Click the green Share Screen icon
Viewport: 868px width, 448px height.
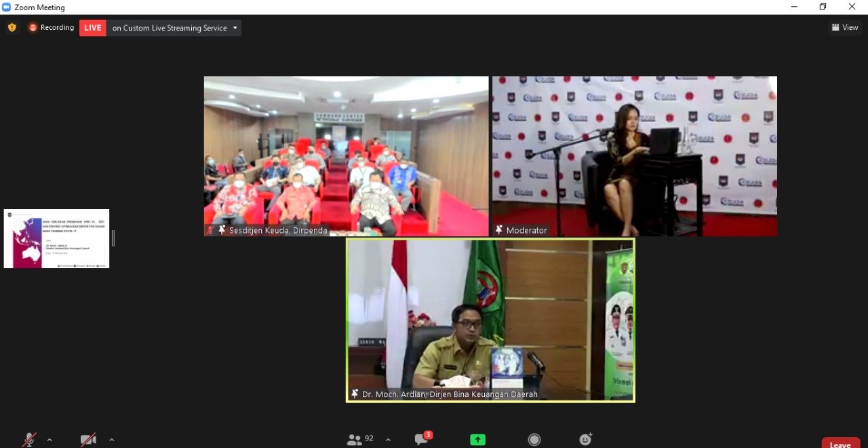coord(477,440)
